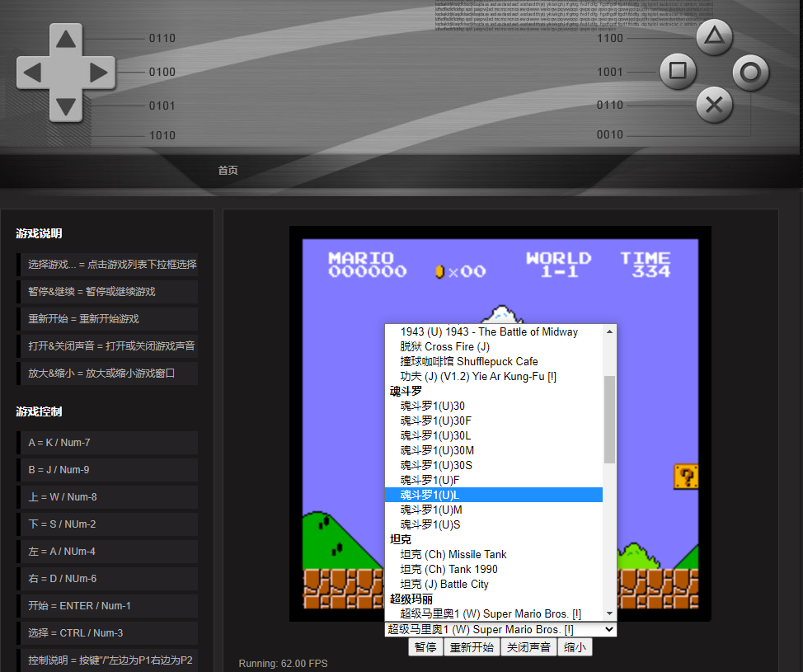Click the 重新开始 = 重新开始游戏 row
Screen dimensions: 803x672
(x=109, y=319)
